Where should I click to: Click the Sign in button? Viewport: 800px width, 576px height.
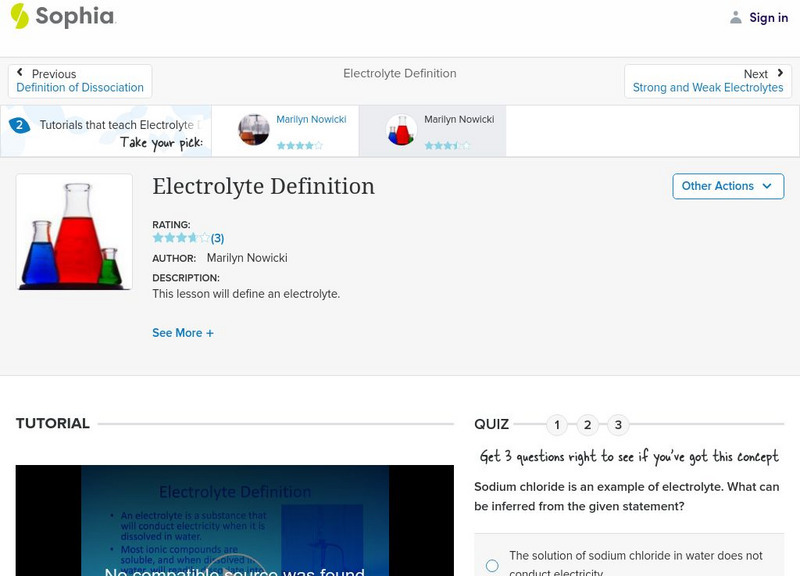point(768,17)
